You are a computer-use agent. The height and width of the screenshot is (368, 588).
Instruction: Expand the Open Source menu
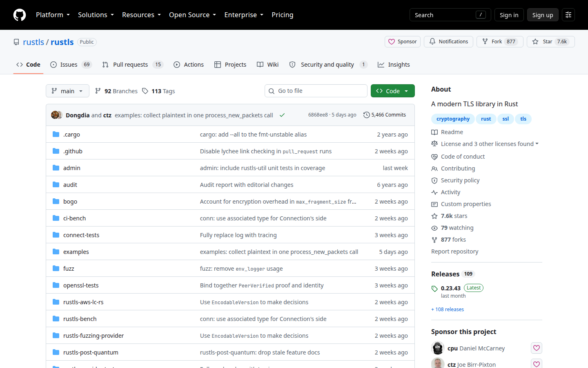pyautogui.click(x=192, y=15)
